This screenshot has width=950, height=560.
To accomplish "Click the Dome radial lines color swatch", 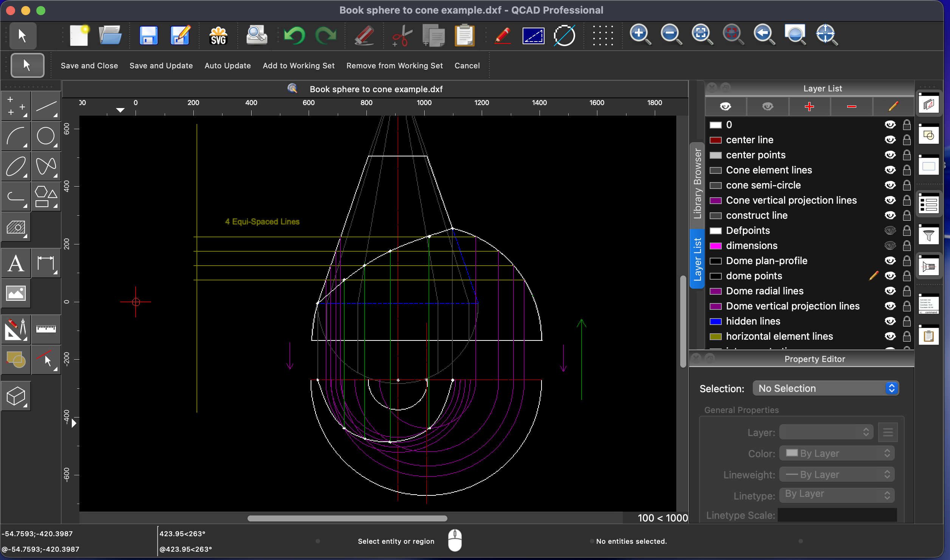I will [x=715, y=291].
